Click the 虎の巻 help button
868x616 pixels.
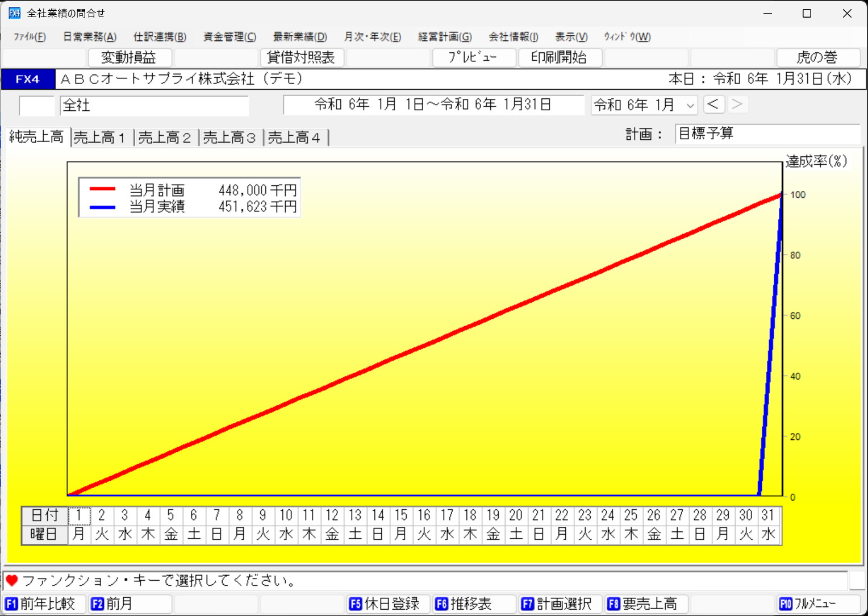818,57
